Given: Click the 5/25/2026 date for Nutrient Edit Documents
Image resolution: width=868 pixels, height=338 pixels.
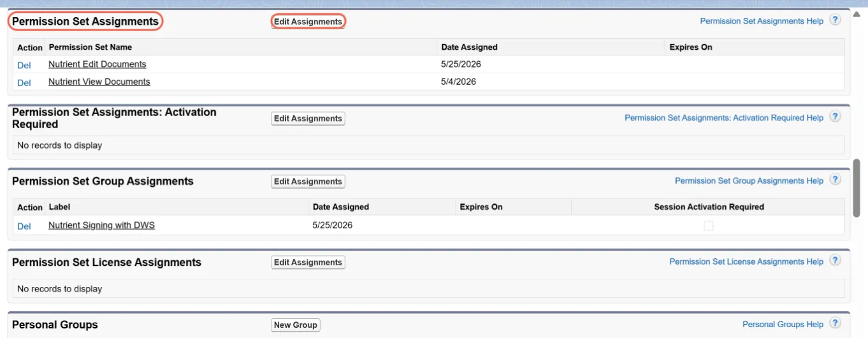Looking at the screenshot, I should (461, 64).
